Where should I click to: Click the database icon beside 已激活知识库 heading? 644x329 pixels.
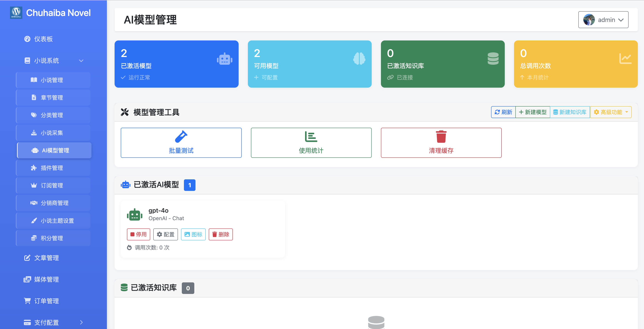point(124,288)
